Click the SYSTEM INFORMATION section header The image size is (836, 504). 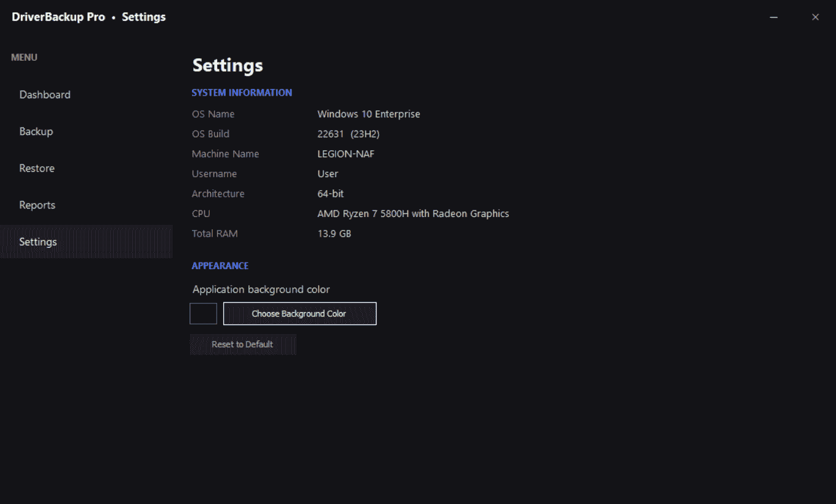242,92
